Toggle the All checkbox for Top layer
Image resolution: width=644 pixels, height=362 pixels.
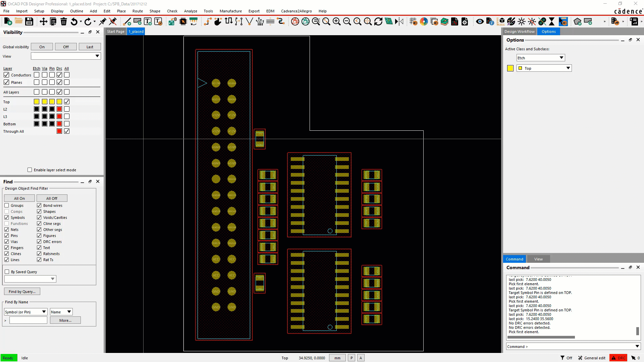pyautogui.click(x=67, y=102)
